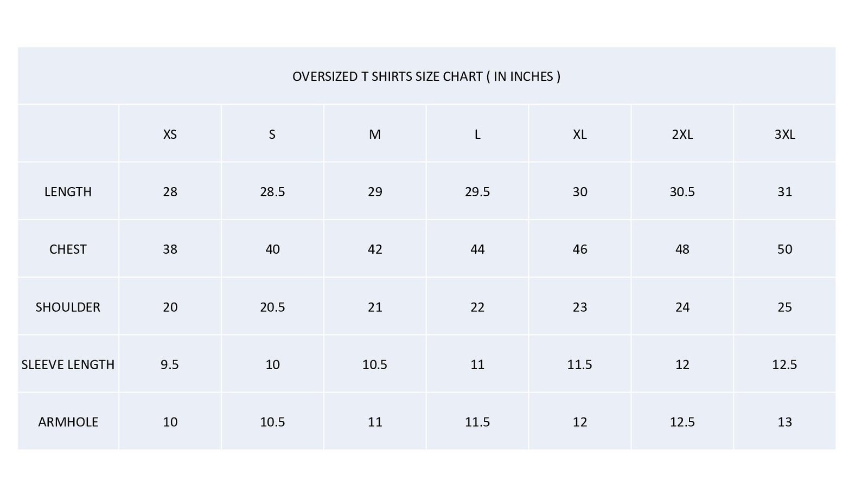Click chest value 46 under XL
This screenshot has height=488, width=868.
[580, 249]
